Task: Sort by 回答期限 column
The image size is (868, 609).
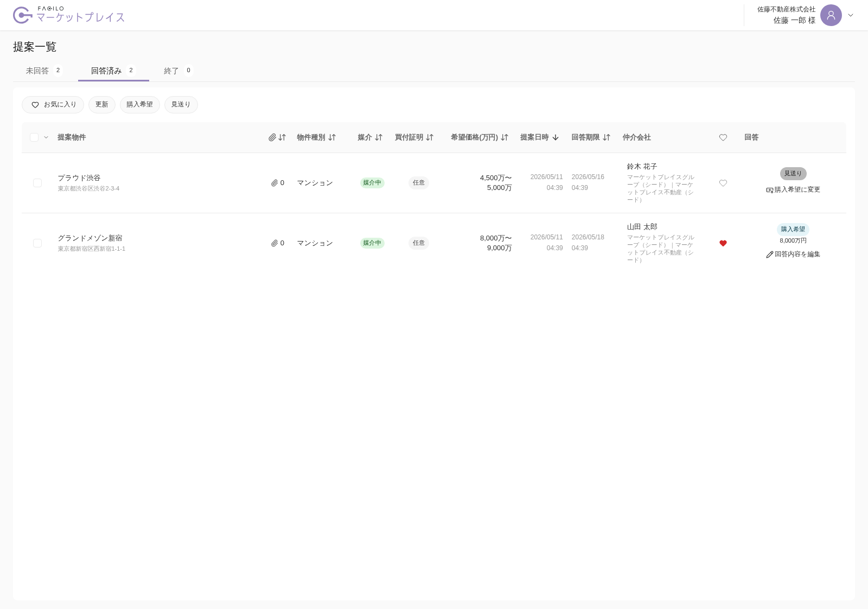Action: click(607, 137)
